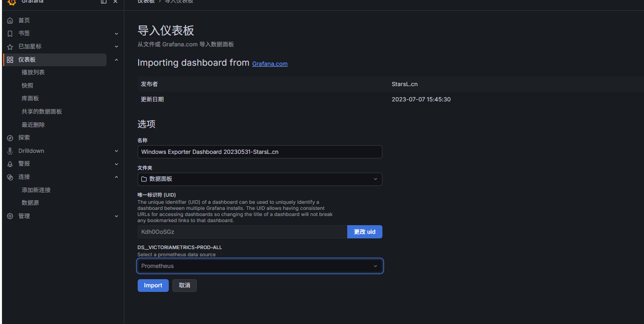
Task: Click the folder icon in 文件夹 field
Action: 144,179
